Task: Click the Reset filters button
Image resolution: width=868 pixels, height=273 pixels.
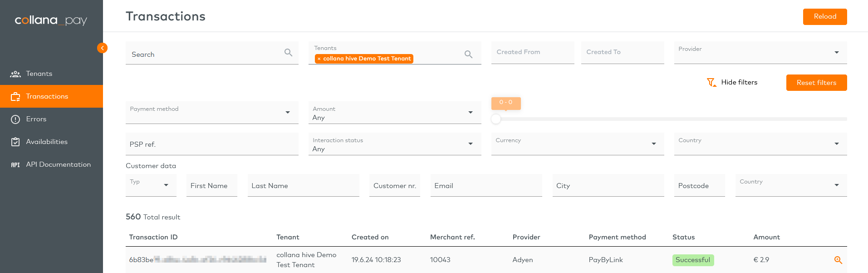Action: pyautogui.click(x=816, y=83)
